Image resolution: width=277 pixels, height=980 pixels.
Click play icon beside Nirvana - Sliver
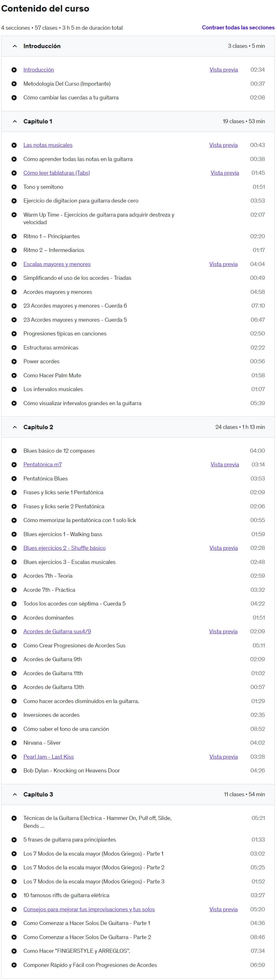click(x=14, y=743)
